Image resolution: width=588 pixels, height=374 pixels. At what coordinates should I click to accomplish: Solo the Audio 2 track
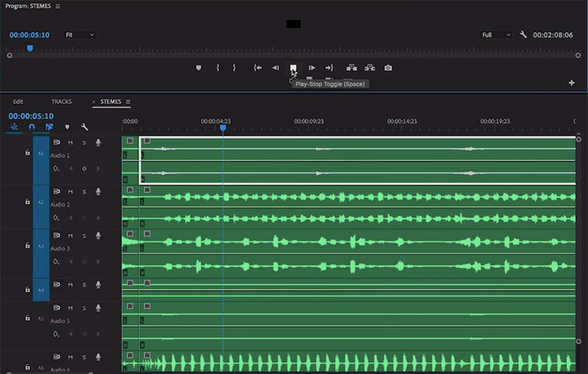click(83, 192)
